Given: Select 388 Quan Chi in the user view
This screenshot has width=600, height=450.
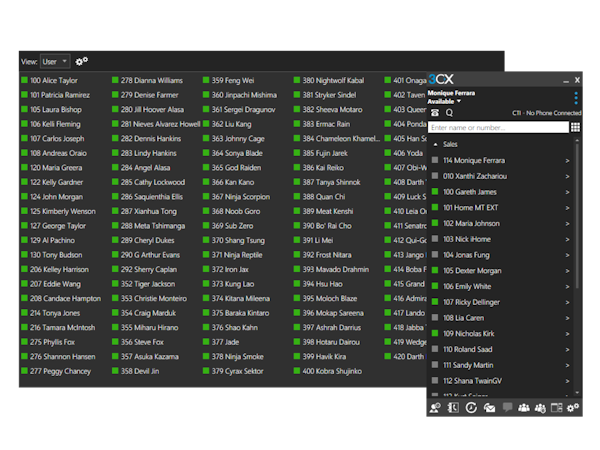Looking at the screenshot, I should (320, 197).
